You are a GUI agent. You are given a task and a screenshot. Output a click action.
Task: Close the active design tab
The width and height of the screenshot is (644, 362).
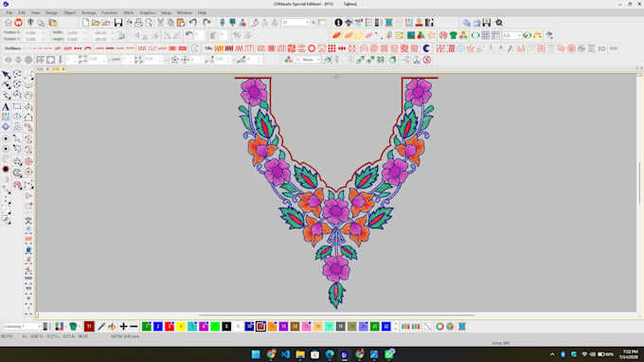point(63,69)
